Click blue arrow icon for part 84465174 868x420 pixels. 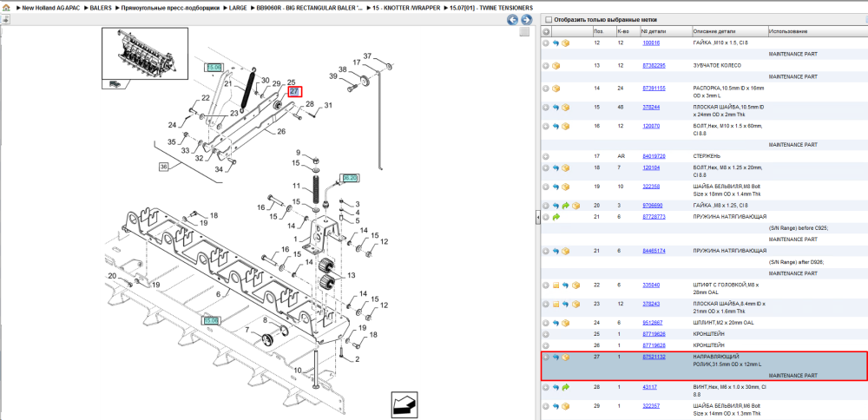click(x=556, y=252)
